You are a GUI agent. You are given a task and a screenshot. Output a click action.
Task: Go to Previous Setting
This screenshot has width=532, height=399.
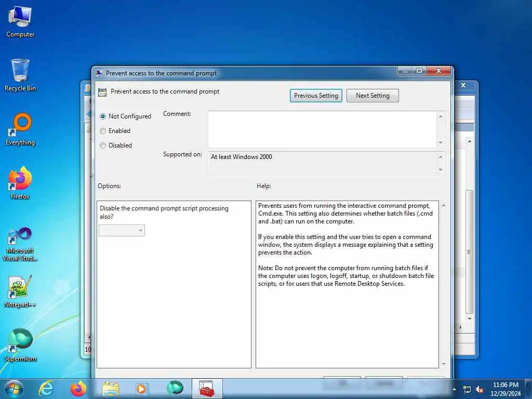(316, 96)
